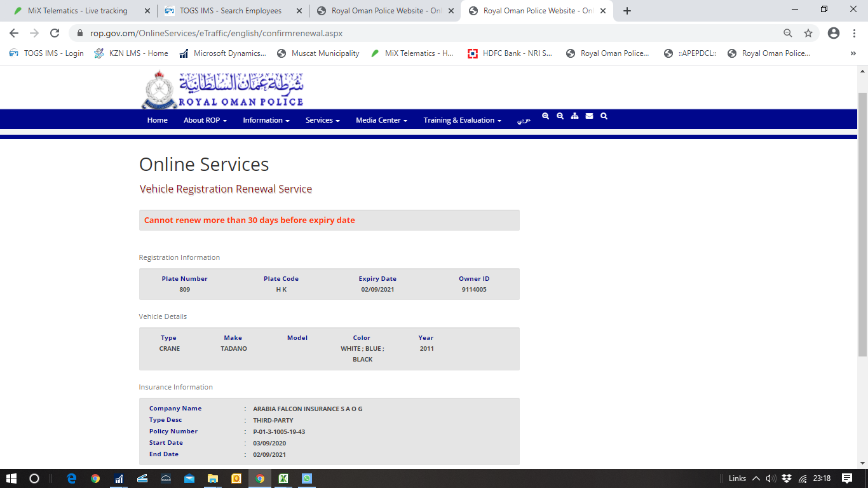Screen dimensions: 868x488
Task: Click the site search icon in navbar
Action: [x=604, y=116]
